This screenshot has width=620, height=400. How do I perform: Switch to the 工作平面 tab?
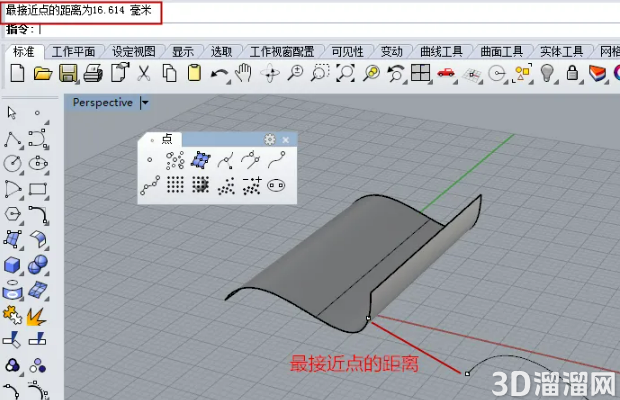pos(74,52)
